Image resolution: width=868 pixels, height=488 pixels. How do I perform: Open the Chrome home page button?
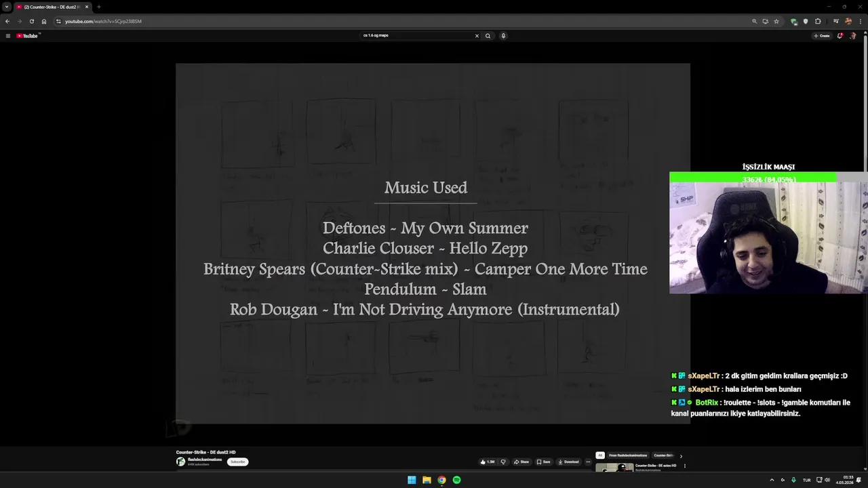pyautogui.click(x=44, y=21)
